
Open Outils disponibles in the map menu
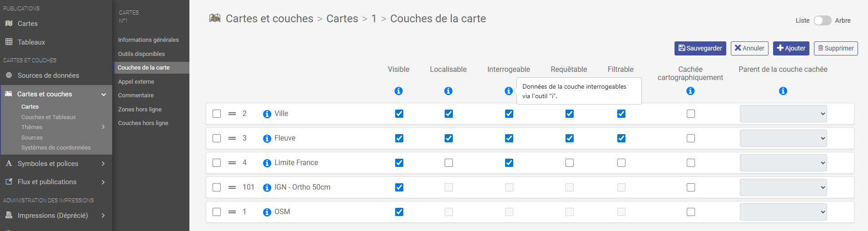click(141, 54)
